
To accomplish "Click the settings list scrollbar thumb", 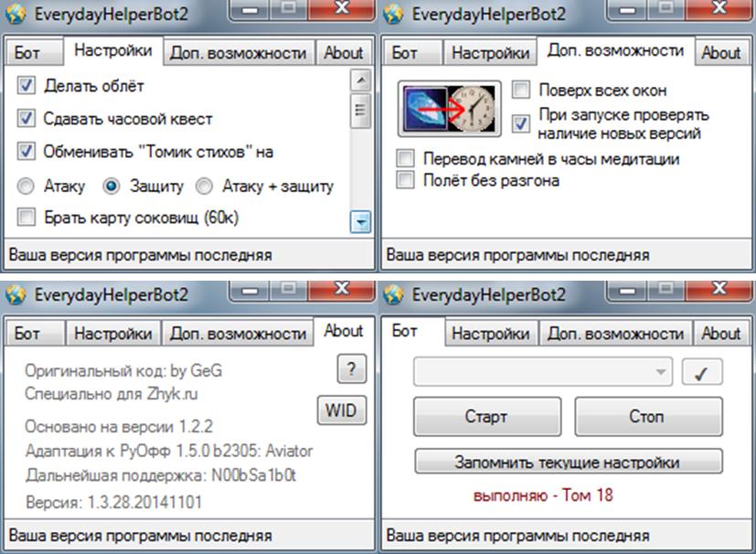I will pyautogui.click(x=361, y=111).
